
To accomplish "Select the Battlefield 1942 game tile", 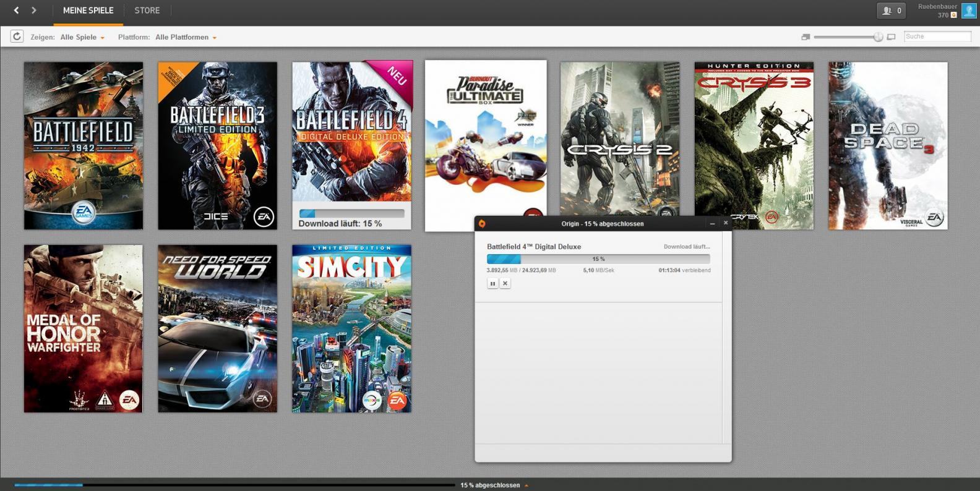I will coord(84,145).
